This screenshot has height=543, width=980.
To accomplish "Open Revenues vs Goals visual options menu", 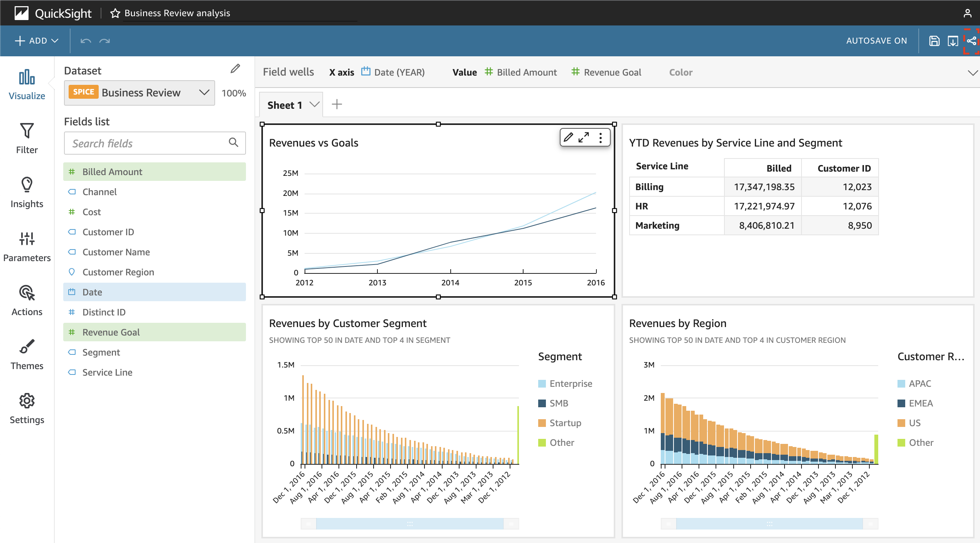I will [x=601, y=138].
